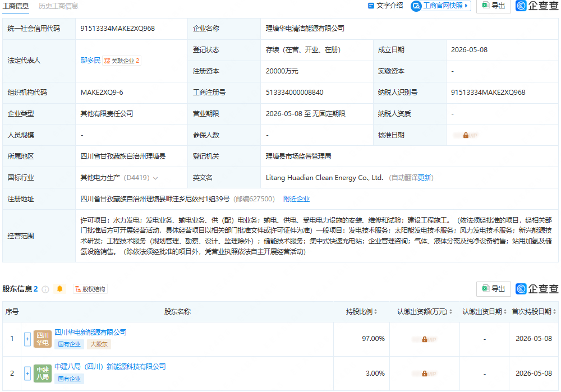Select English name Litang Huadian Clean Energy
This screenshot has width=561, height=392.
coord(324,178)
